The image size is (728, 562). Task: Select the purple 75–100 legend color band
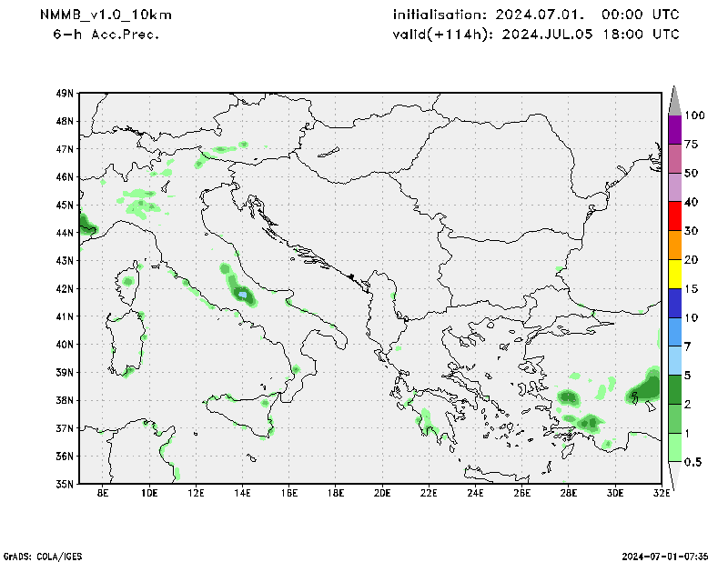pos(674,129)
